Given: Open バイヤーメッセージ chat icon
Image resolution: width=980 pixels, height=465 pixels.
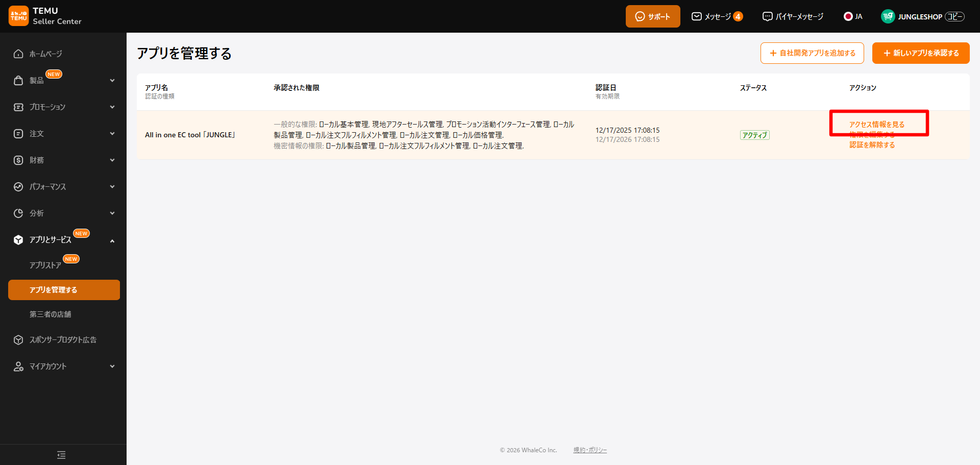Looking at the screenshot, I should coord(767,17).
